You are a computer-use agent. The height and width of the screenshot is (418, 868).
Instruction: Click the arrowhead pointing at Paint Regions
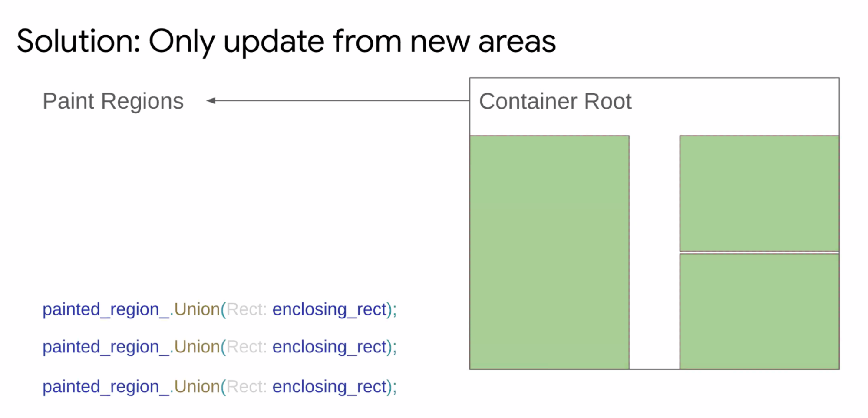click(x=211, y=101)
